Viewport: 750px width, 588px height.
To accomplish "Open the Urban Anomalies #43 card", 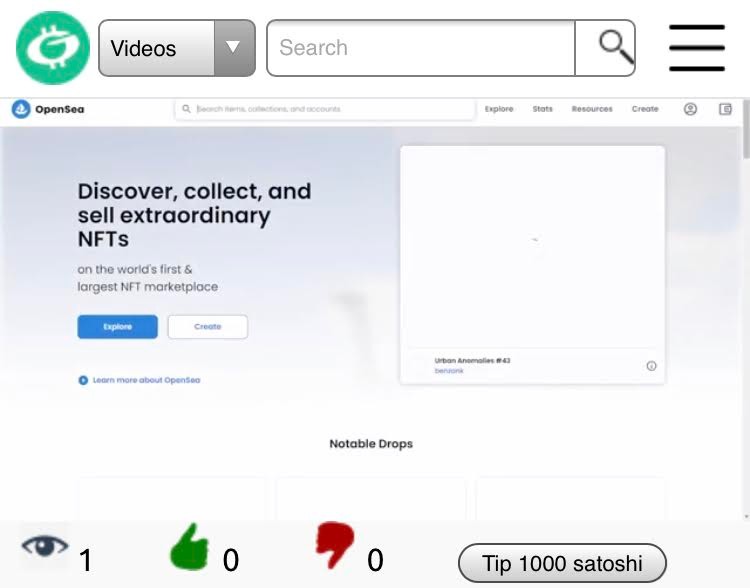I will [532, 265].
